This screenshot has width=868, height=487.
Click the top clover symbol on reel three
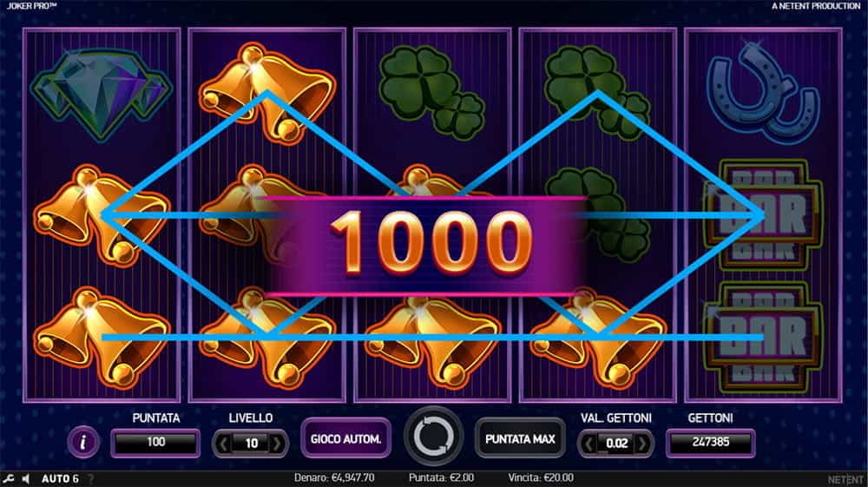(x=431, y=91)
